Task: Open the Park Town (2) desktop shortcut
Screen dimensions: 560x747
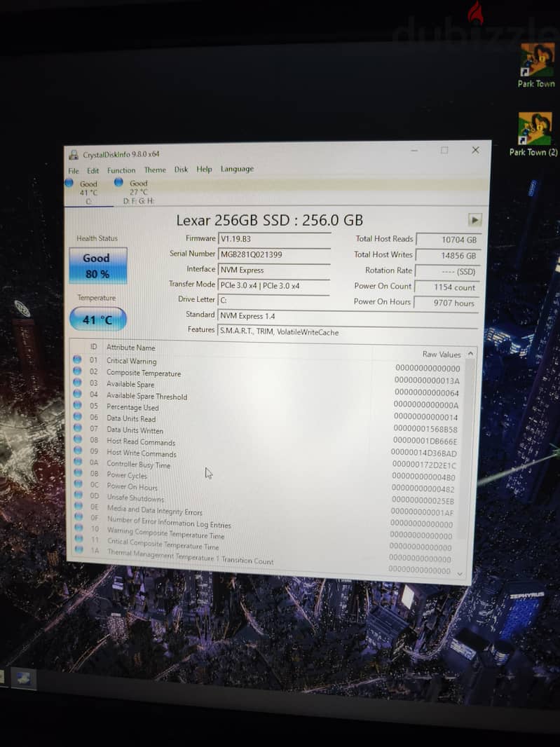Action: click(533, 135)
